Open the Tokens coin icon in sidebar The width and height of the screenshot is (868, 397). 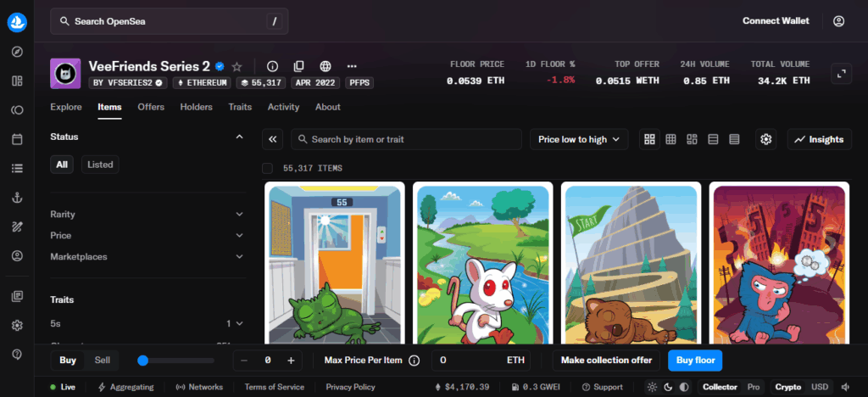(x=17, y=110)
